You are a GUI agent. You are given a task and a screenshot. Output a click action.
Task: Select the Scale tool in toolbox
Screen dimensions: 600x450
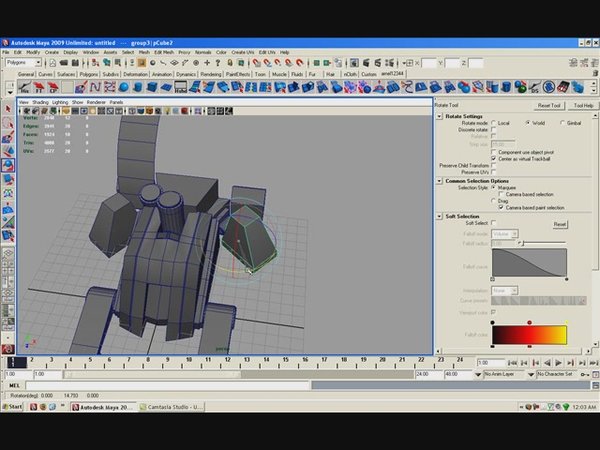(8, 178)
